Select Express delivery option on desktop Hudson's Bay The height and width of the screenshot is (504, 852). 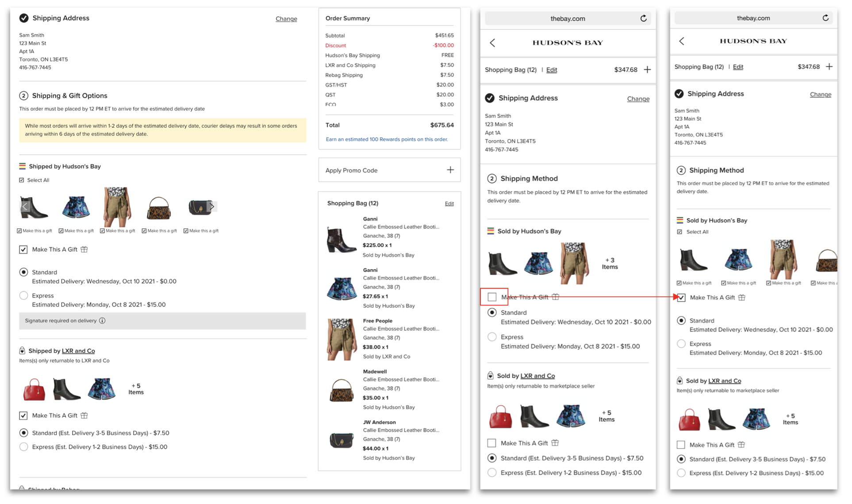pyautogui.click(x=24, y=296)
